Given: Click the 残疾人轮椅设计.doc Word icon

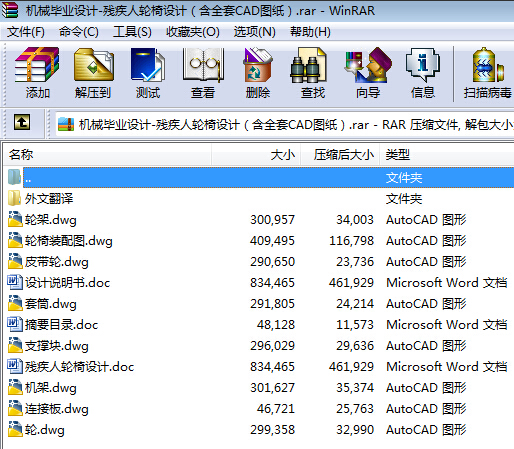Looking at the screenshot, I should click(x=15, y=366).
